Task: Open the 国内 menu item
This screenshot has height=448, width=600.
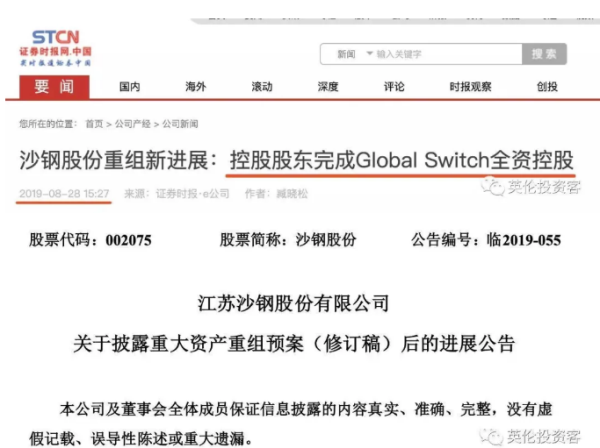Action: 130,87
